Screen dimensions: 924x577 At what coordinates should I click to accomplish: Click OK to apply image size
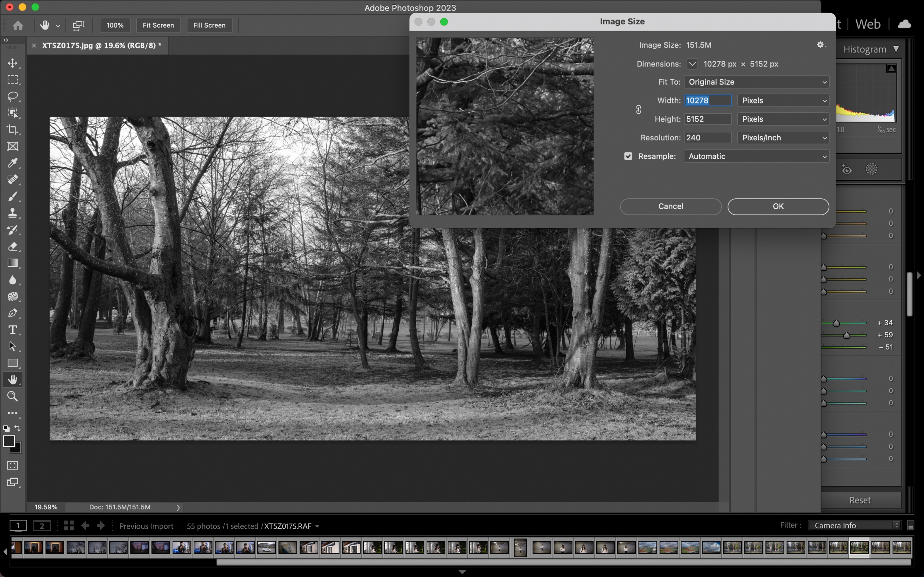click(778, 205)
